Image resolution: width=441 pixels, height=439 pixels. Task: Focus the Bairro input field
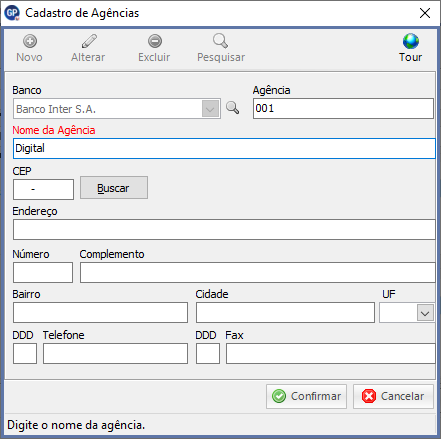[x=100, y=312]
